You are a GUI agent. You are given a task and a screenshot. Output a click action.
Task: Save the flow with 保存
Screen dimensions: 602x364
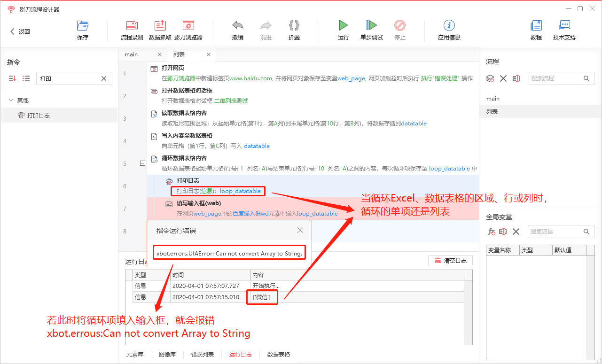point(83,31)
